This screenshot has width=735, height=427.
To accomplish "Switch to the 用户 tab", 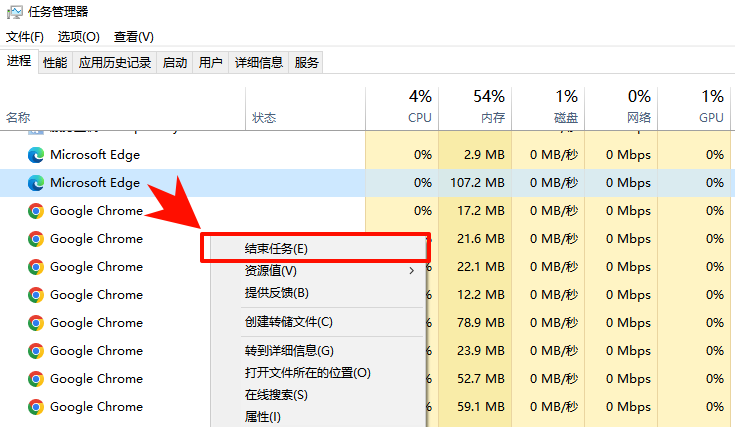I will coord(210,62).
